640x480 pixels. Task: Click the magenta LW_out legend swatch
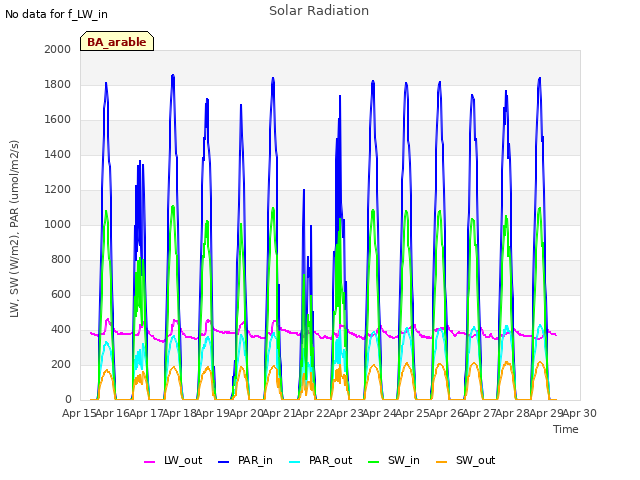[x=149, y=462]
